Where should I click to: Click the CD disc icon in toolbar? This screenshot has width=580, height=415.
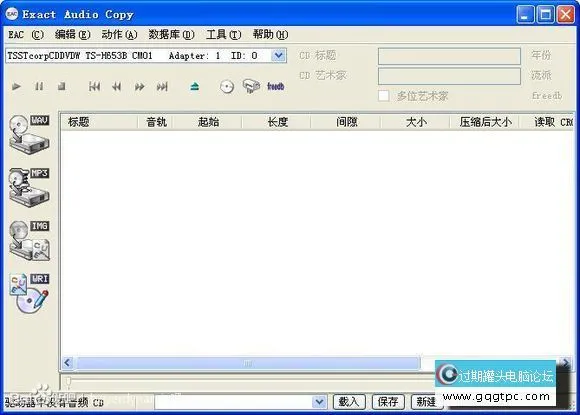pyautogui.click(x=227, y=87)
